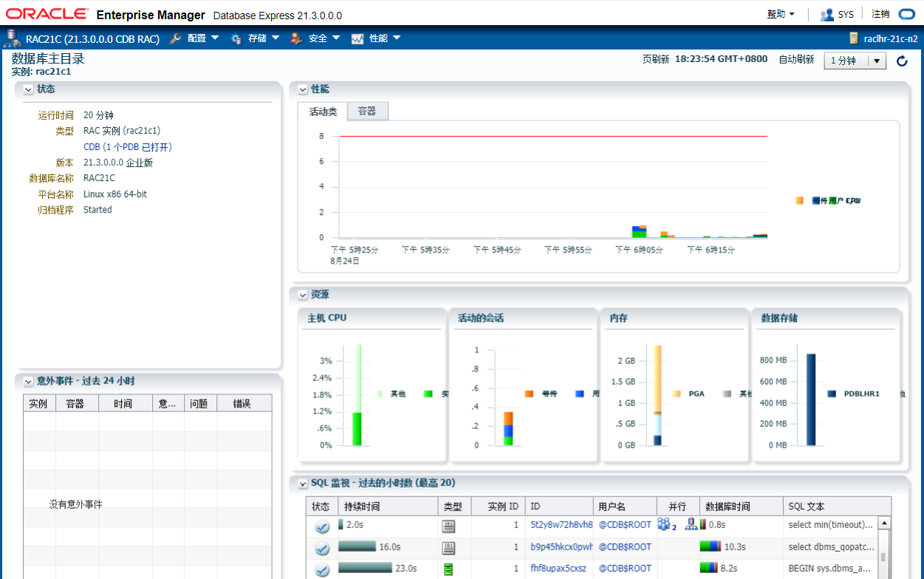Open the 存储 menu
Image resolution: width=924 pixels, height=579 pixels.
pos(256,38)
